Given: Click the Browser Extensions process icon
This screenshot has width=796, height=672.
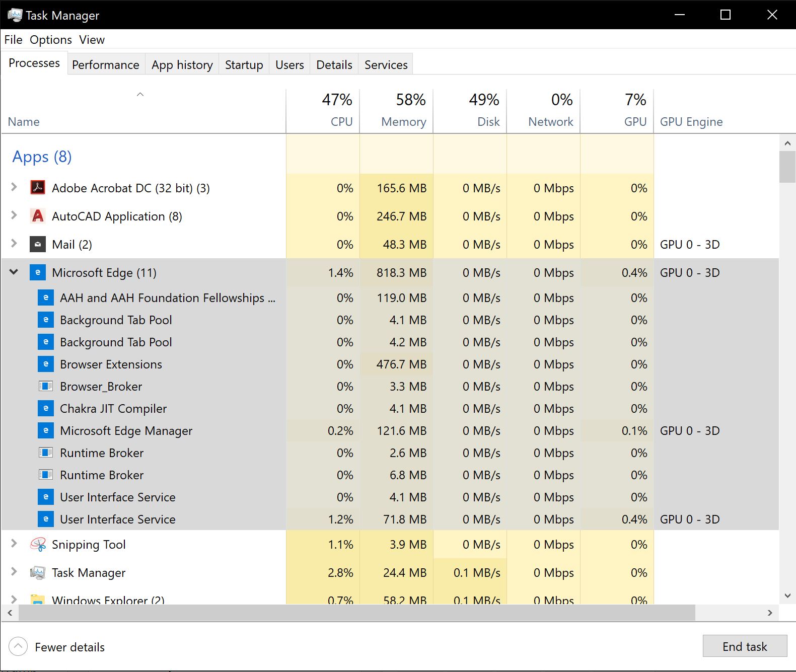Looking at the screenshot, I should pyautogui.click(x=46, y=364).
